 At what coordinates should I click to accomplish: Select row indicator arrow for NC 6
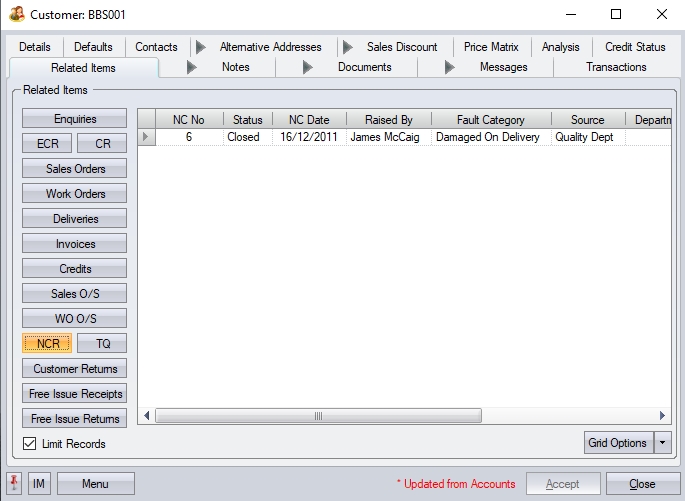tap(147, 137)
